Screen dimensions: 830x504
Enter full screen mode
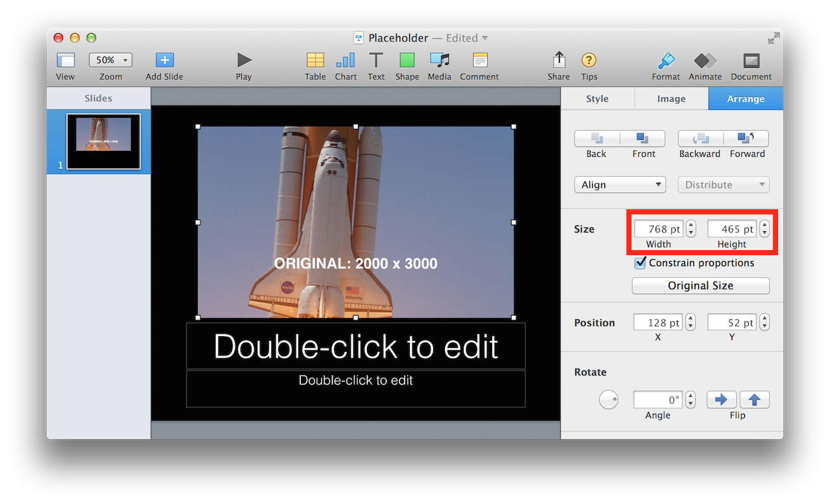tap(774, 38)
